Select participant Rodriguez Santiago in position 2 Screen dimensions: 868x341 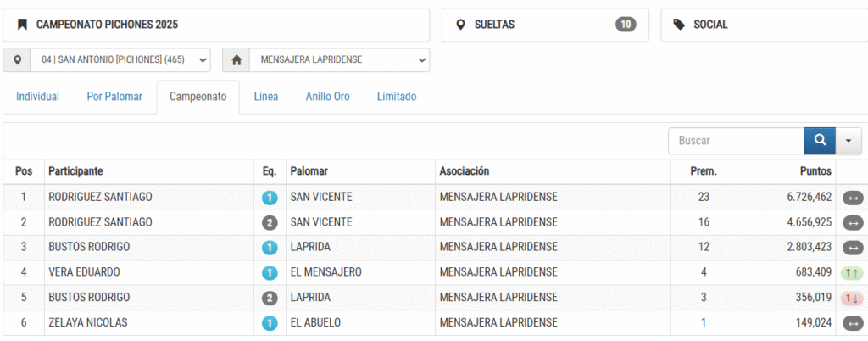point(100,222)
